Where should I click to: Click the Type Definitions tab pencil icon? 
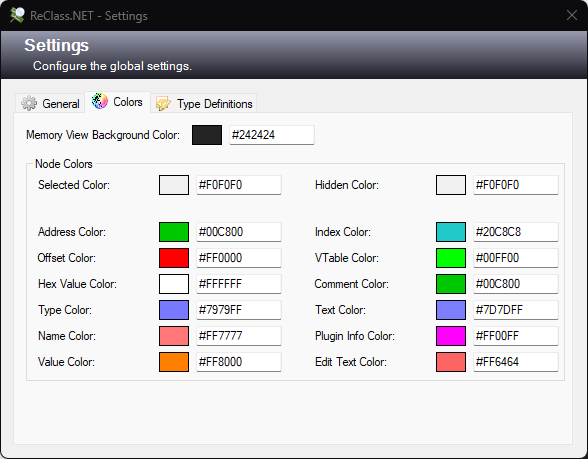click(163, 103)
